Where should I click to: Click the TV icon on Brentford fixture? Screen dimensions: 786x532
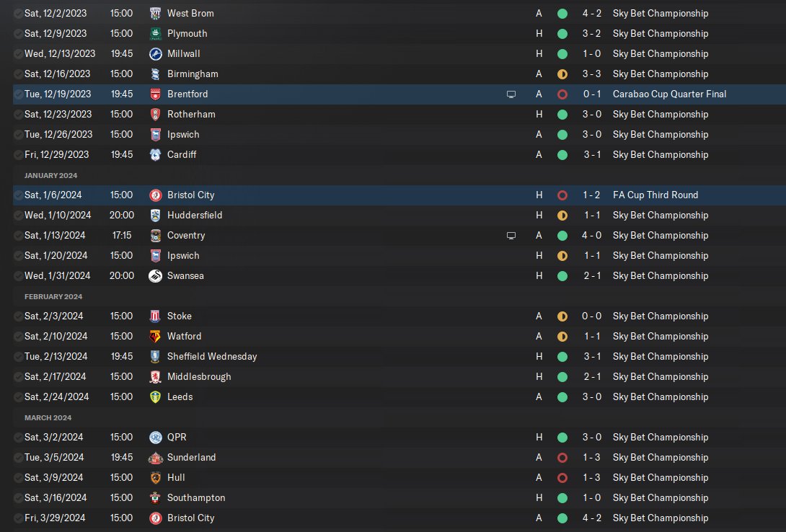click(511, 94)
